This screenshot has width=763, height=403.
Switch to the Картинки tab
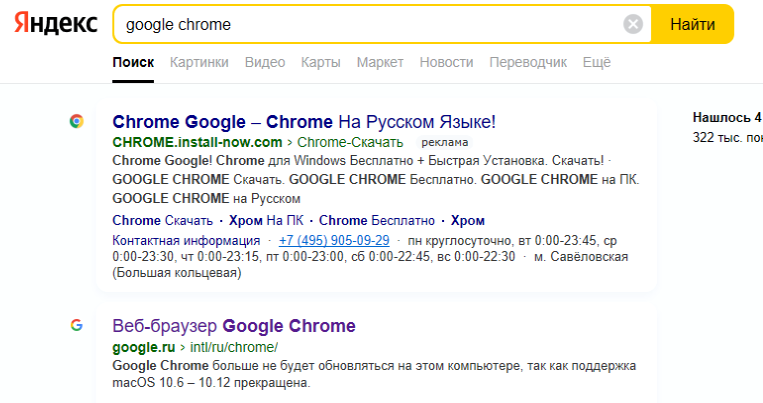(199, 62)
